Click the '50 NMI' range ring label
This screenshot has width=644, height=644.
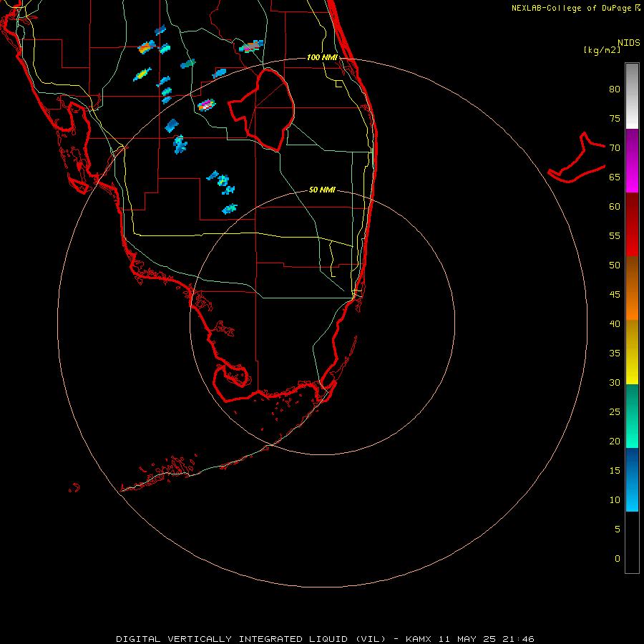tap(322, 190)
